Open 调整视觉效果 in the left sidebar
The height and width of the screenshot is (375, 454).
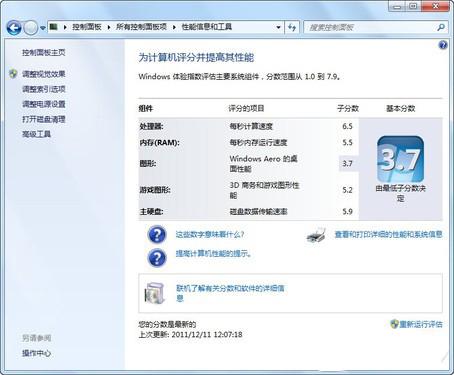tap(44, 74)
